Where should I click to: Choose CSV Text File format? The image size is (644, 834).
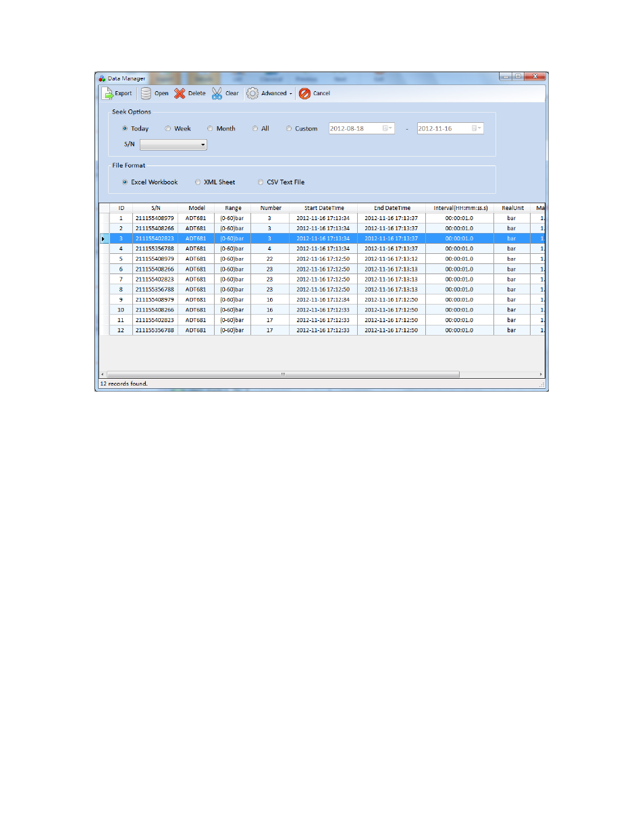pyautogui.click(x=261, y=182)
